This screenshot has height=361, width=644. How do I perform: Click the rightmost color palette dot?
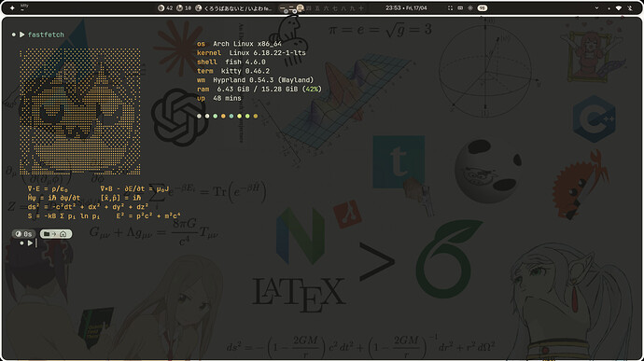click(x=256, y=117)
